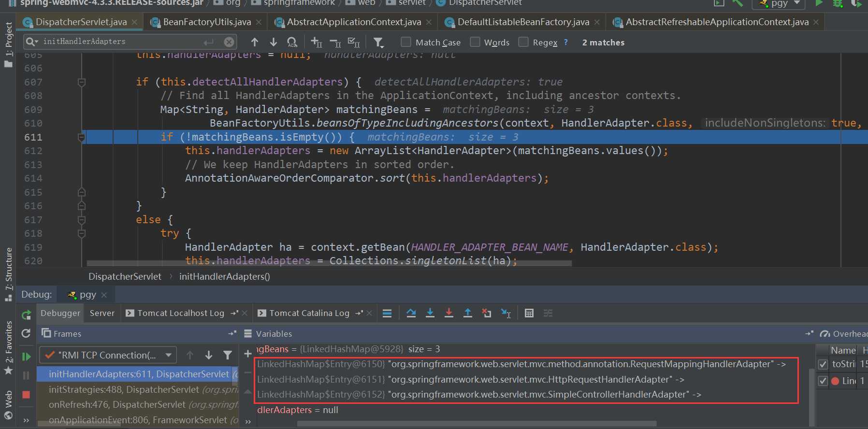Open search history dropdown magnifier

[x=32, y=42]
